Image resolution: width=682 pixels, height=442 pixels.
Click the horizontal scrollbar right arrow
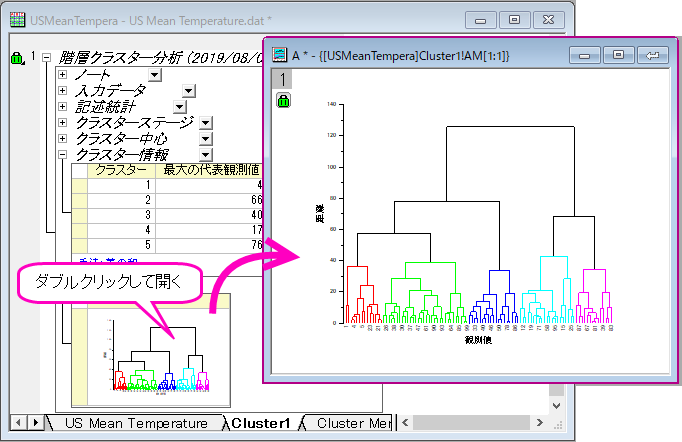tap(540, 422)
